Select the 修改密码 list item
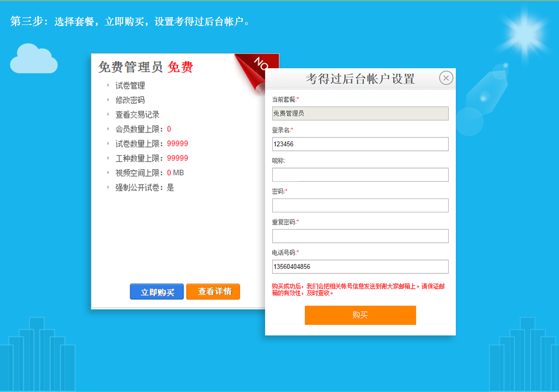The width and height of the screenshot is (559, 392). coord(130,100)
